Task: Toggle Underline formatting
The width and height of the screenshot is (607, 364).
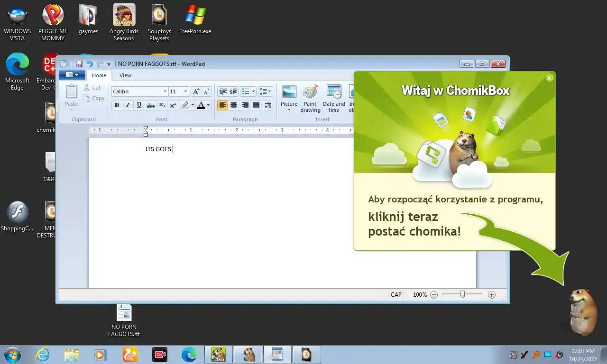Action: tap(139, 105)
